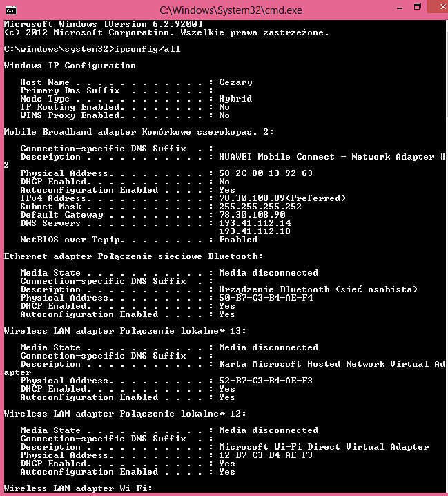
Task: Click the vertical scrollbar on right edge
Action: point(446,256)
